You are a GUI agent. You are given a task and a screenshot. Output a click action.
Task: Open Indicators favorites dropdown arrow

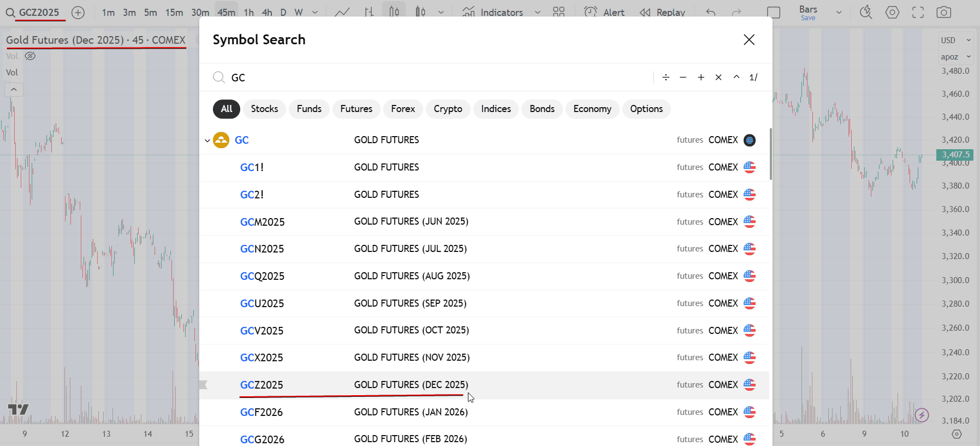coord(537,12)
